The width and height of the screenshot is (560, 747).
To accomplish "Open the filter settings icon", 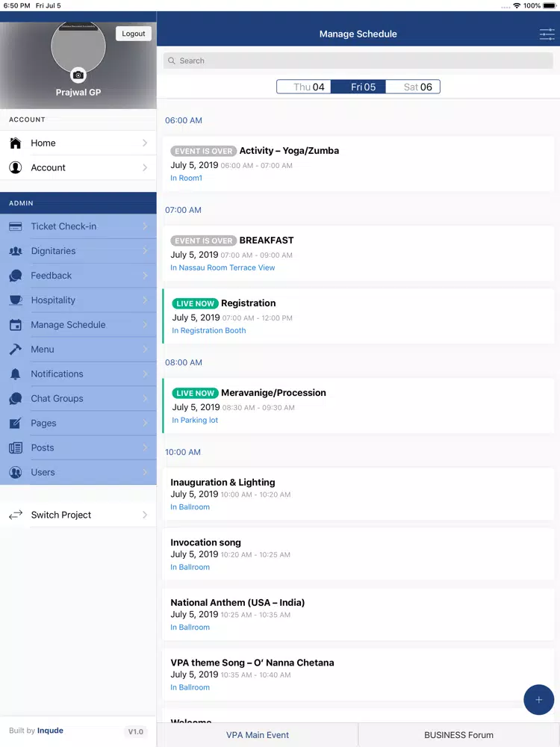I will coord(547,34).
